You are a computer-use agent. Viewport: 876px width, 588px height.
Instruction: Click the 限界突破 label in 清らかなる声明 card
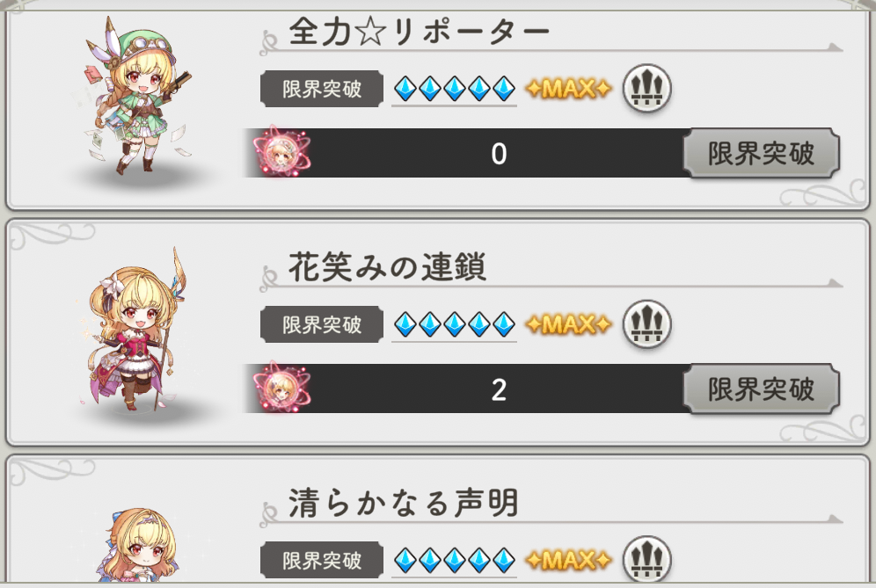pos(322,560)
